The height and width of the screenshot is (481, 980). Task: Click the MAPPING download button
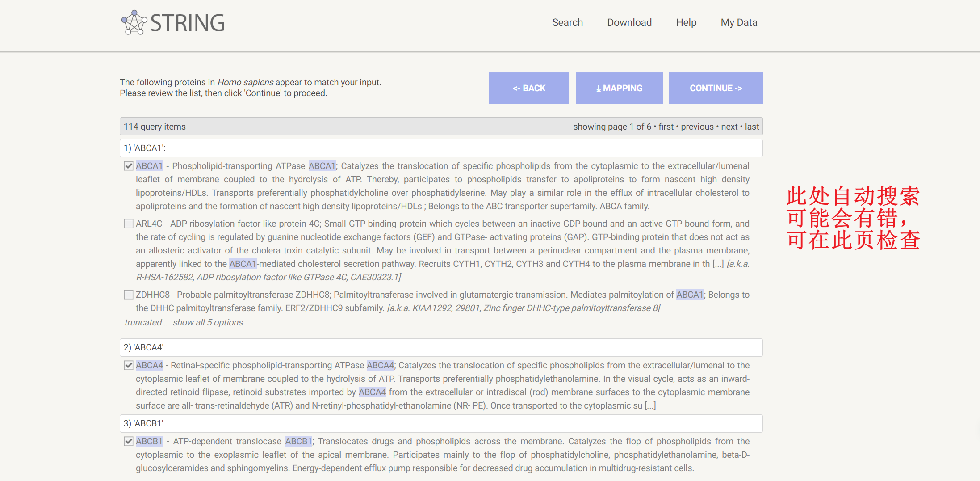click(x=619, y=88)
